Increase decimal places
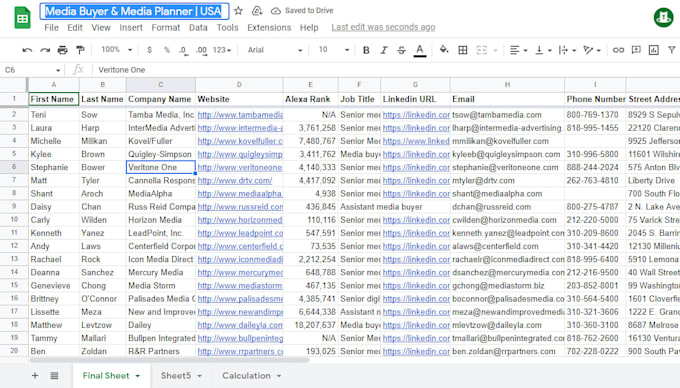Viewport: 680px width, 388px height. (201, 51)
